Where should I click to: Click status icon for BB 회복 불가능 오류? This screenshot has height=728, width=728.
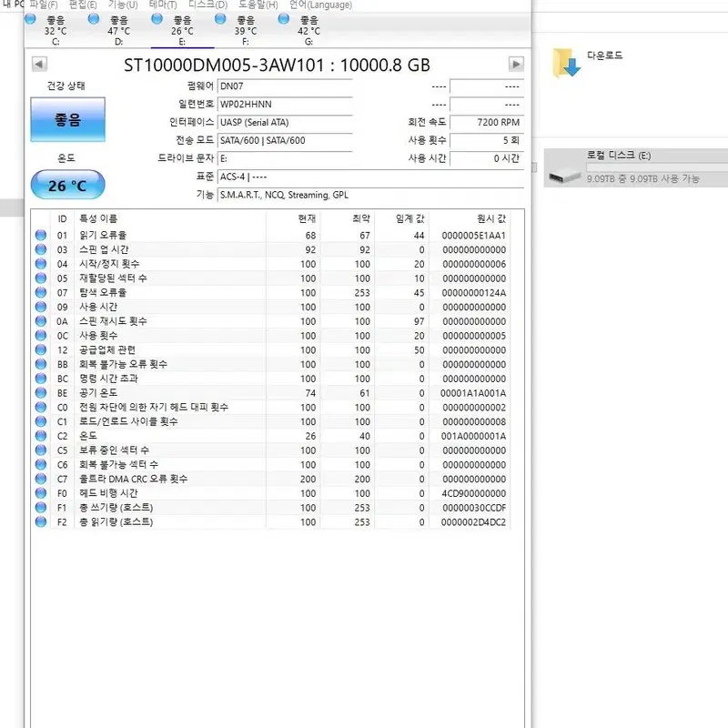pyautogui.click(x=41, y=364)
